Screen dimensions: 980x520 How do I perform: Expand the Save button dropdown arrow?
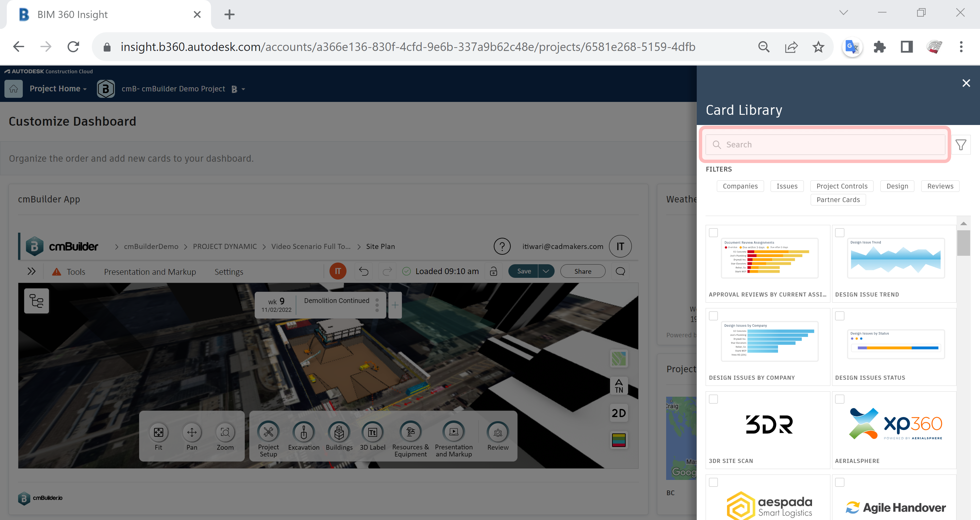(546, 271)
